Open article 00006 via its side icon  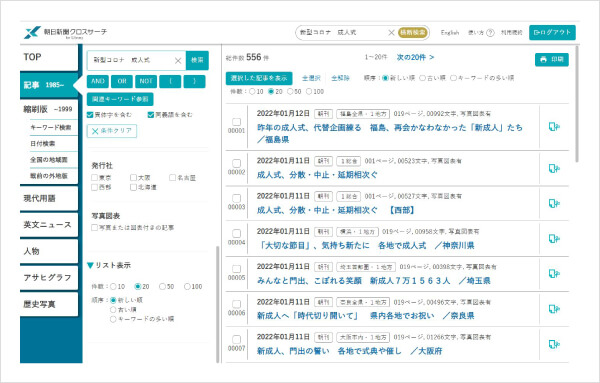(554, 309)
